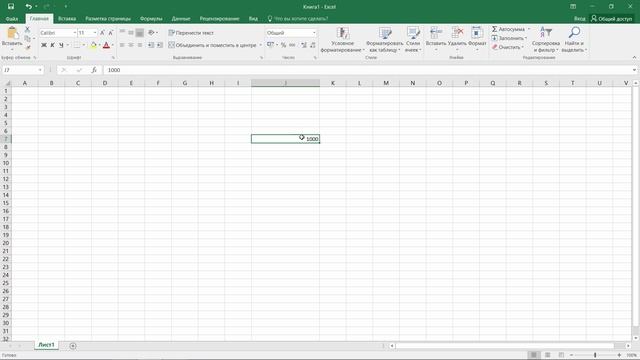Click the comma style (000) icon
The height and width of the screenshot is (360, 640).
pyautogui.click(x=292, y=45)
